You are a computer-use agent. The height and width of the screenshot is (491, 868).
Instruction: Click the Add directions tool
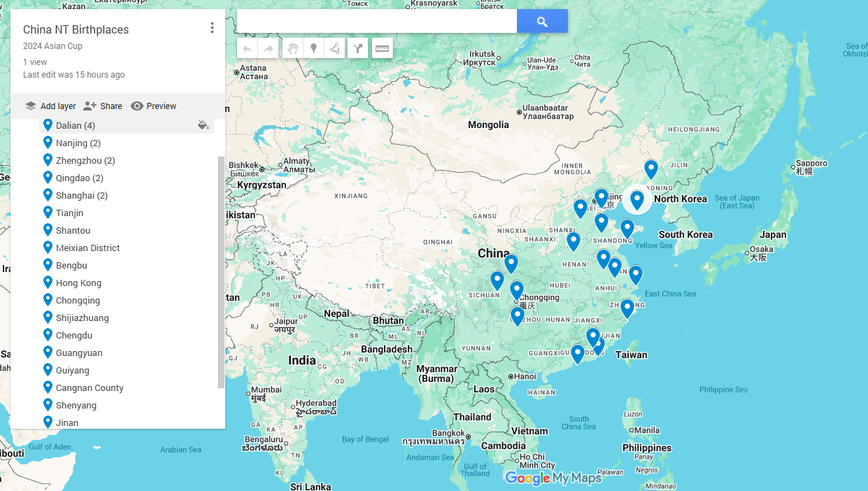(358, 48)
